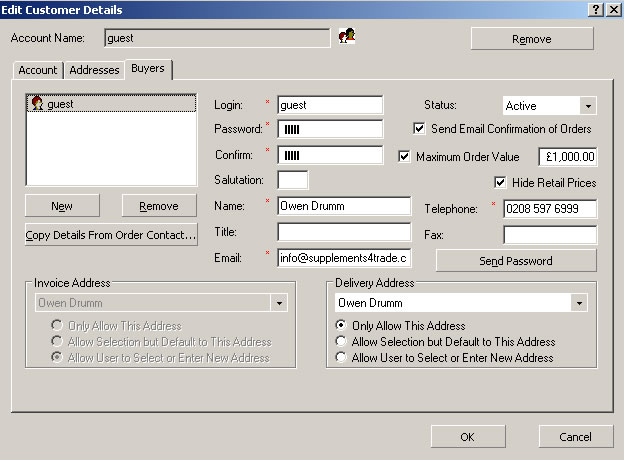
Task: Confirm changes with OK button
Action: click(467, 437)
